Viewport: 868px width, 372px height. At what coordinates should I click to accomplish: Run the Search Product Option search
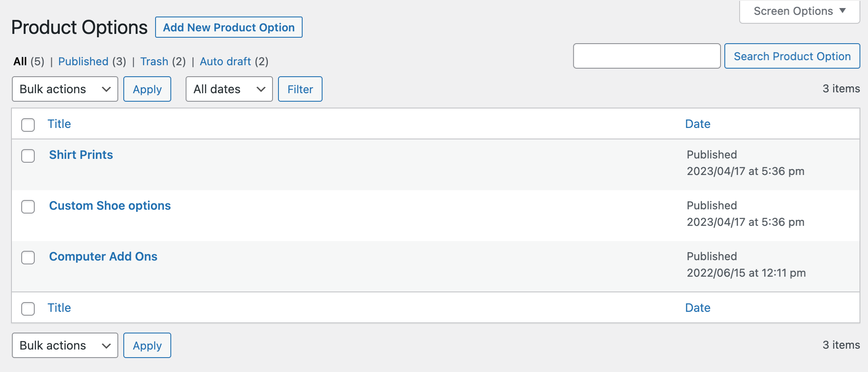(792, 56)
